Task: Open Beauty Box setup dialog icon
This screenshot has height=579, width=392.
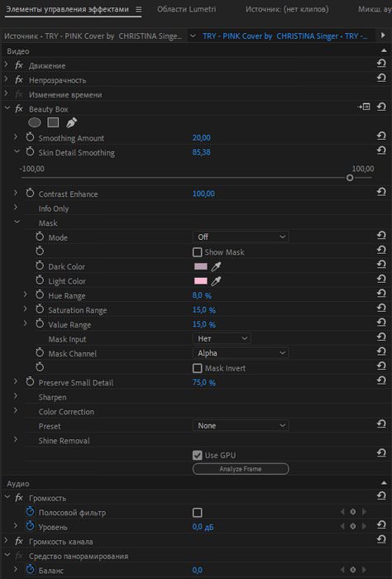Action: (365, 107)
